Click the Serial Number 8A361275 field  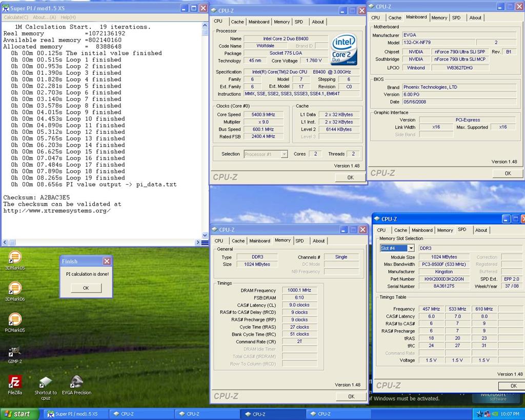tap(443, 286)
